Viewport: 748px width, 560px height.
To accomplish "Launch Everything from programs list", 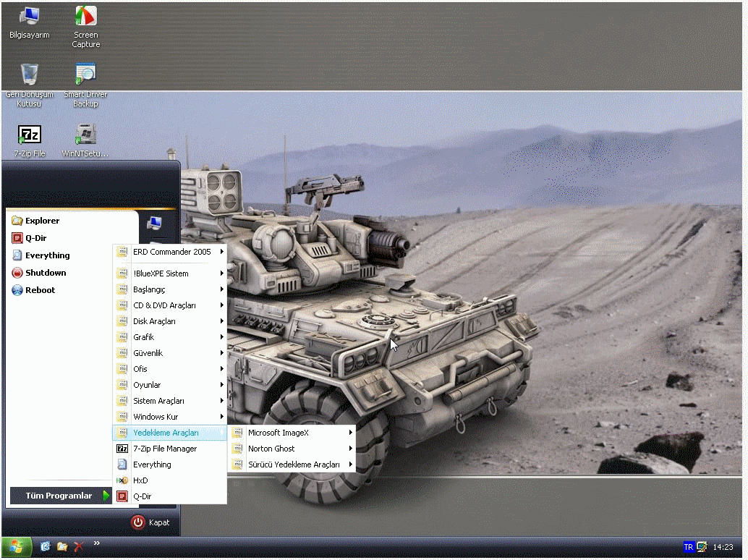I will [x=169, y=464].
